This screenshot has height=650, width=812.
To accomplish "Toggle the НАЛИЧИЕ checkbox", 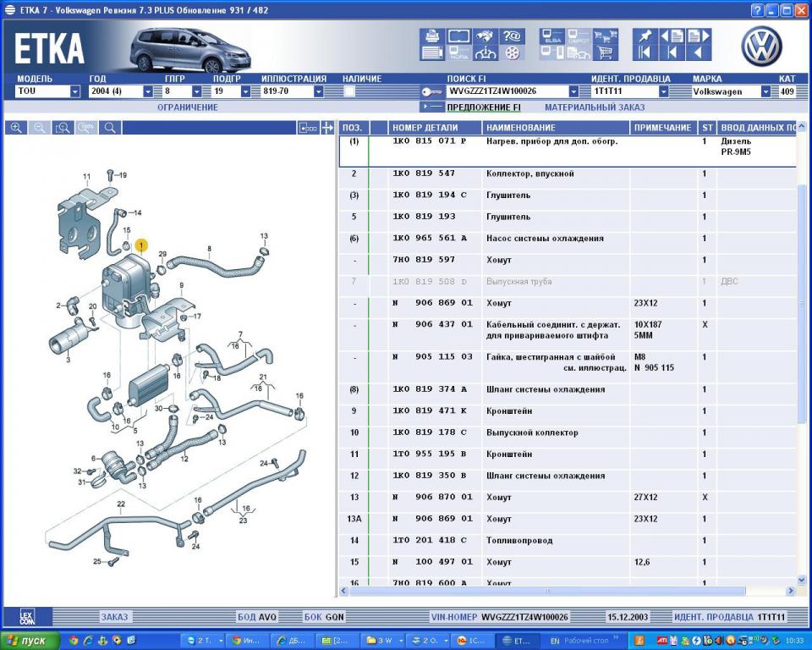I will [349, 91].
